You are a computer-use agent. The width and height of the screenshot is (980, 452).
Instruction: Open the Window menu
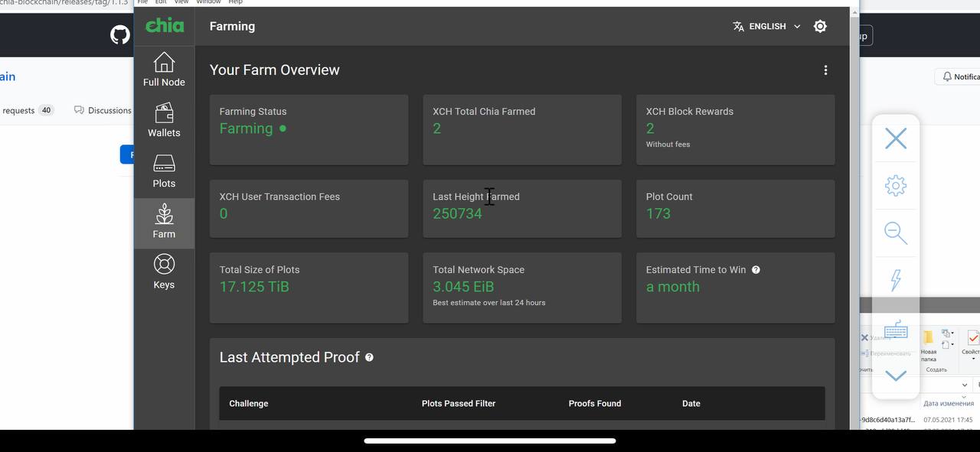point(208,2)
